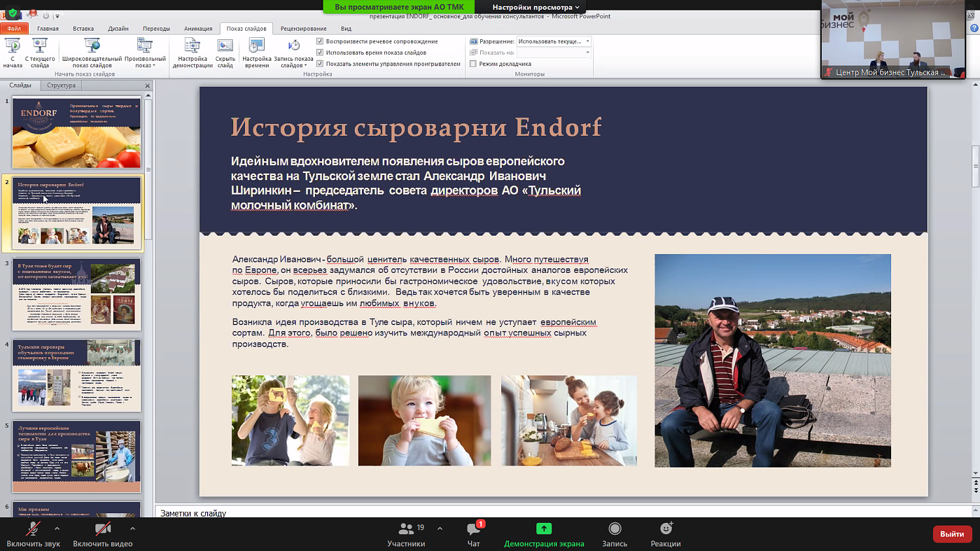Switch to Animations ribbon tab

[198, 29]
